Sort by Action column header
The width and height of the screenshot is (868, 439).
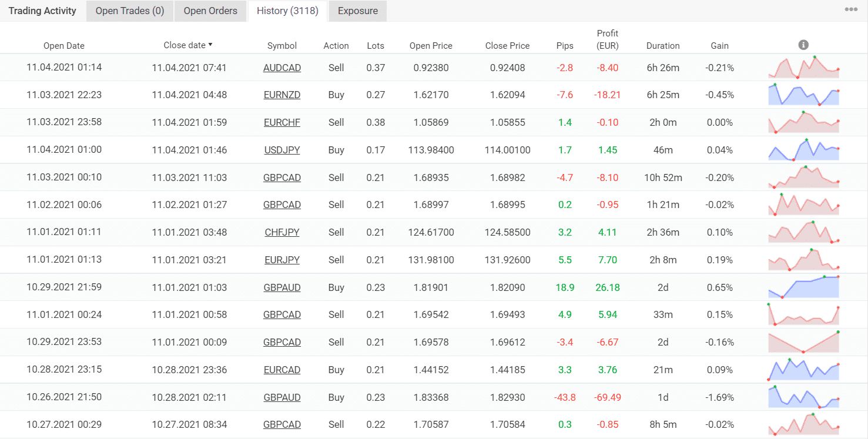click(x=336, y=45)
